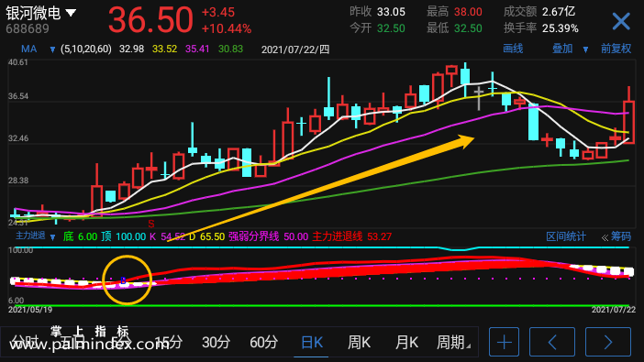Click 最高 value 38.00
This screenshot has height=362, width=644.
pos(468,12)
